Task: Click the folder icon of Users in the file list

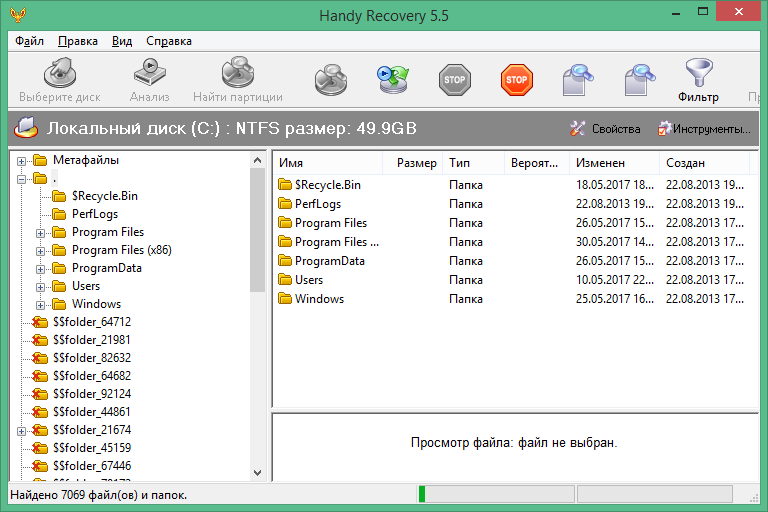Action: click(x=285, y=279)
